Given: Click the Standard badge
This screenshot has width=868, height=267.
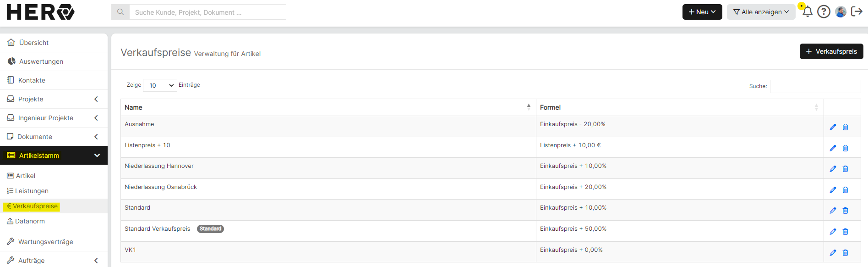Looking at the screenshot, I should (210, 229).
